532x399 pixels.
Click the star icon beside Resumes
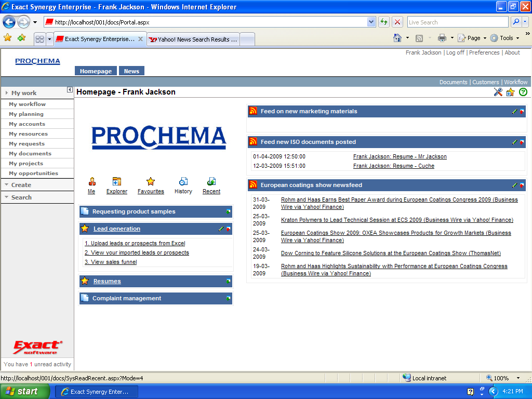pos(85,281)
